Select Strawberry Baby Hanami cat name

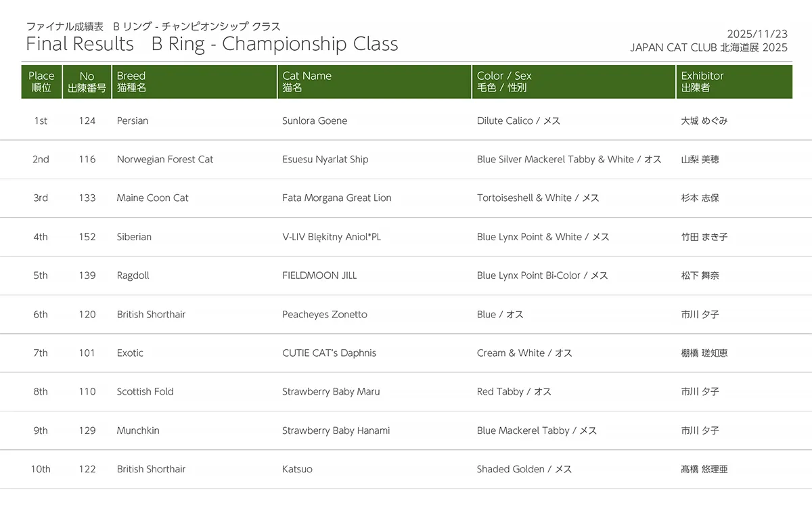(x=336, y=430)
